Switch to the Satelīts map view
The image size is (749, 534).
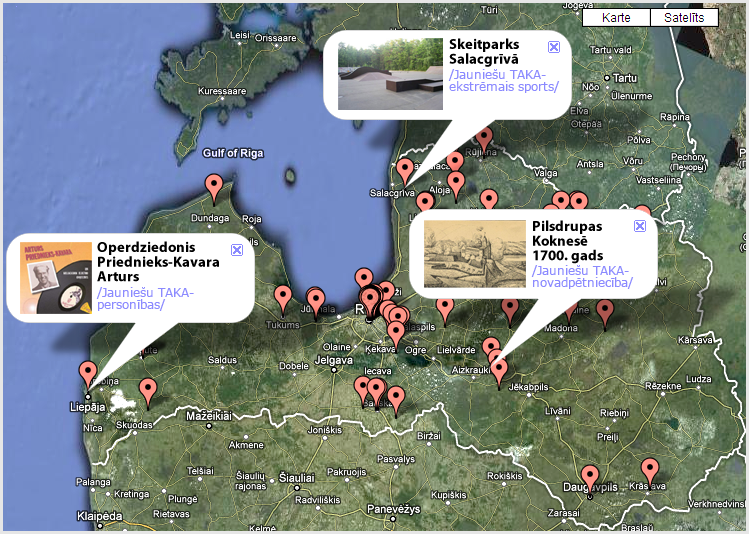684,18
